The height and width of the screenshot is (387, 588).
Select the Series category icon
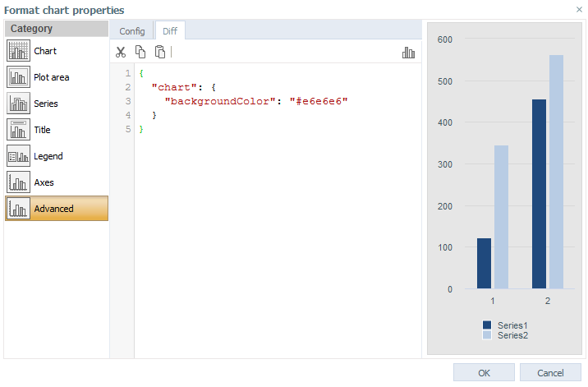[18, 104]
